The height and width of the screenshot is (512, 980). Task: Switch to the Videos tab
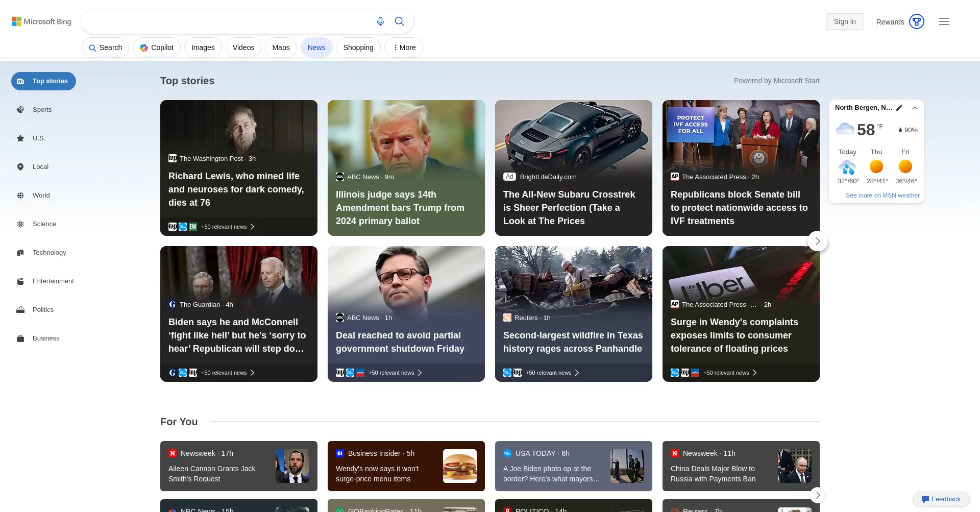tap(243, 47)
